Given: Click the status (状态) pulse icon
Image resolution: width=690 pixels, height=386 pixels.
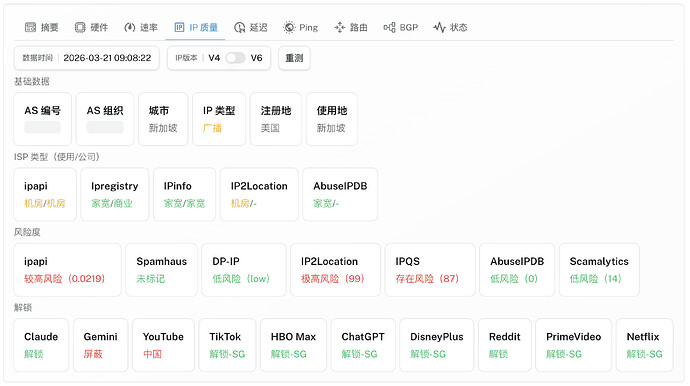Looking at the screenshot, I should tap(439, 28).
